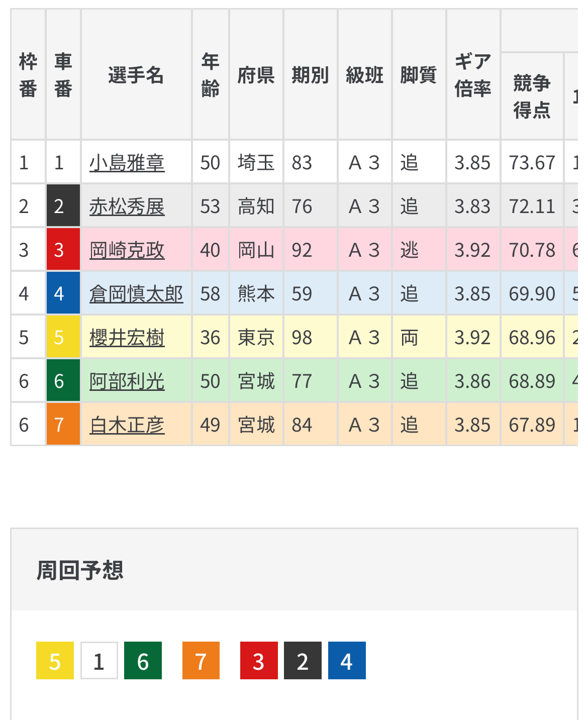Click green number 6 in lap prediction
This screenshot has height=720, width=588.
pos(143,661)
